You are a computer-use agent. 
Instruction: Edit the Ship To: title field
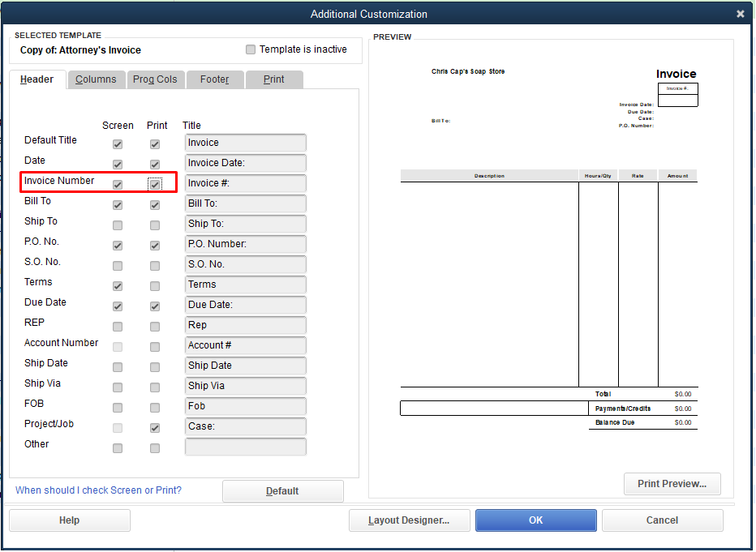coord(246,224)
